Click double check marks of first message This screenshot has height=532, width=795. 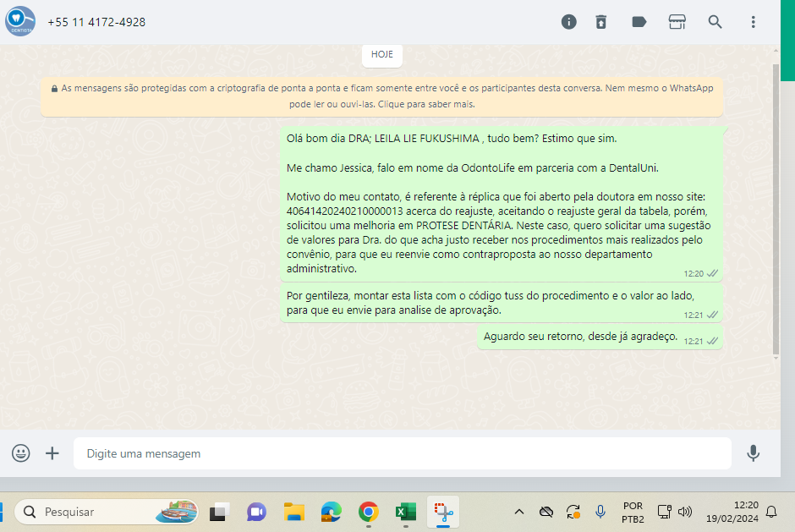coord(712,273)
